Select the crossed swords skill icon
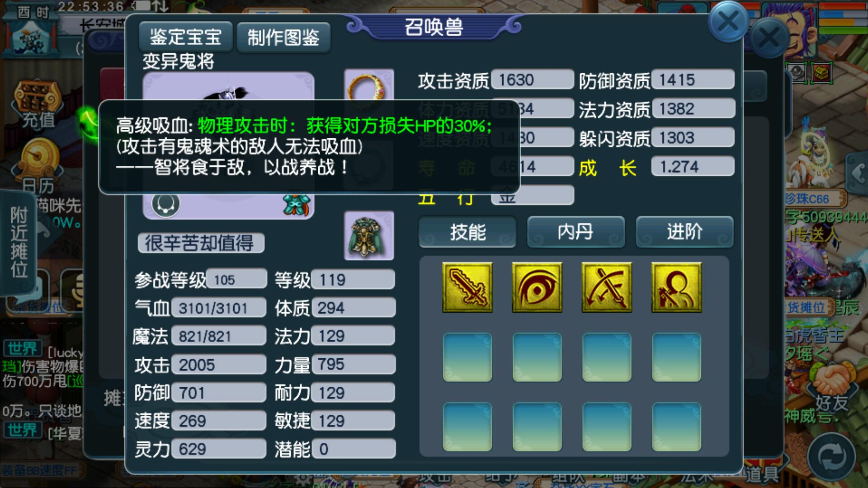This screenshot has width=868, height=488. (607, 287)
